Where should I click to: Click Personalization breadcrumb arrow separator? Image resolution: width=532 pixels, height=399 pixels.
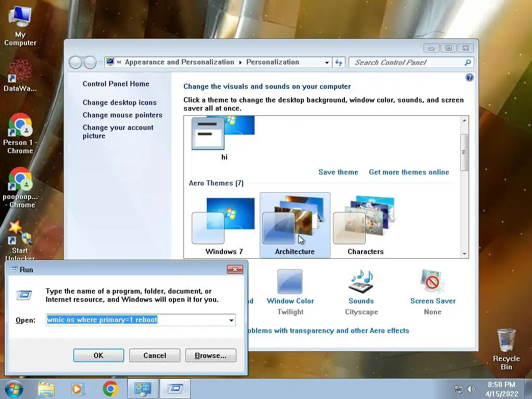click(240, 62)
